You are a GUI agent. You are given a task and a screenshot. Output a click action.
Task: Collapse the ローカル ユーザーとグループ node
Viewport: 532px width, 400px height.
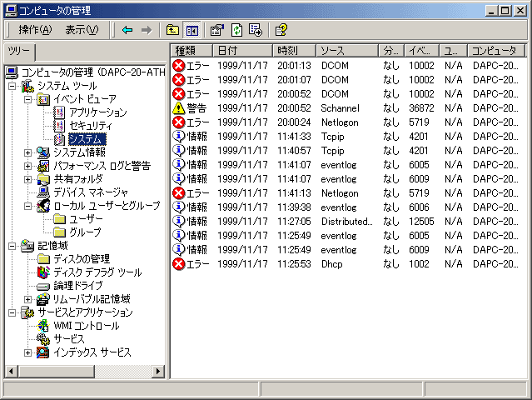27,206
